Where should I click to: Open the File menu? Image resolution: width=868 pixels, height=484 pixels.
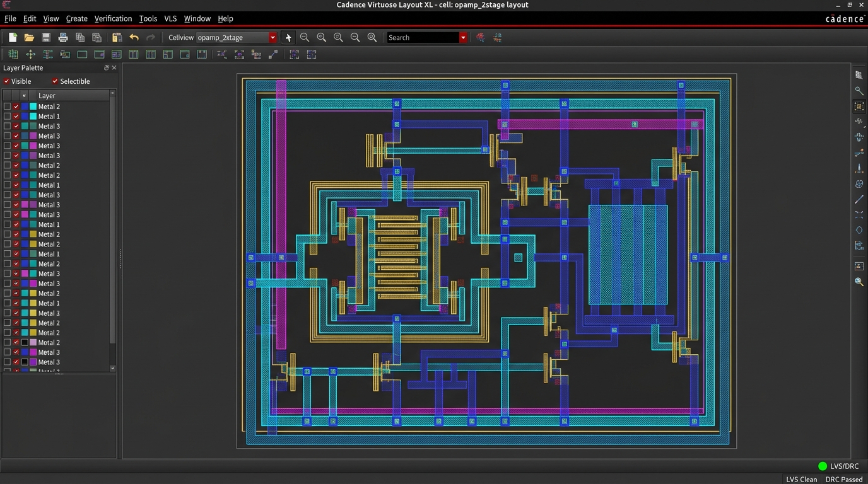(x=10, y=18)
